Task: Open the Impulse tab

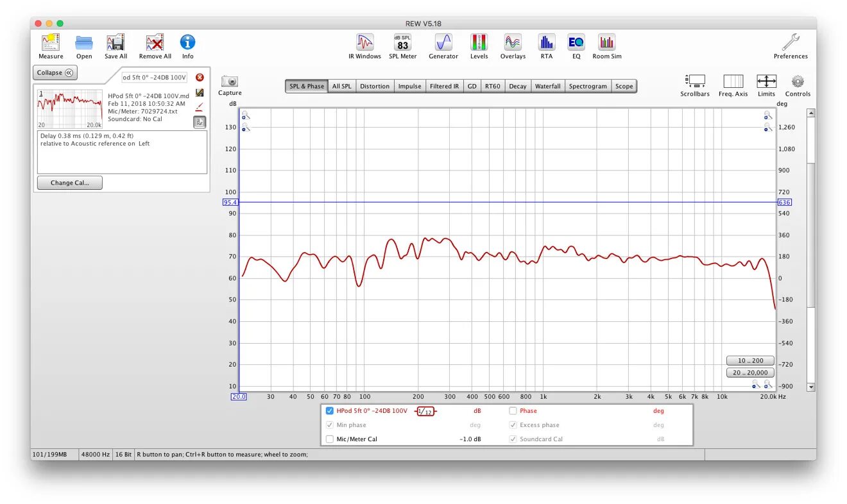Action: tap(409, 86)
